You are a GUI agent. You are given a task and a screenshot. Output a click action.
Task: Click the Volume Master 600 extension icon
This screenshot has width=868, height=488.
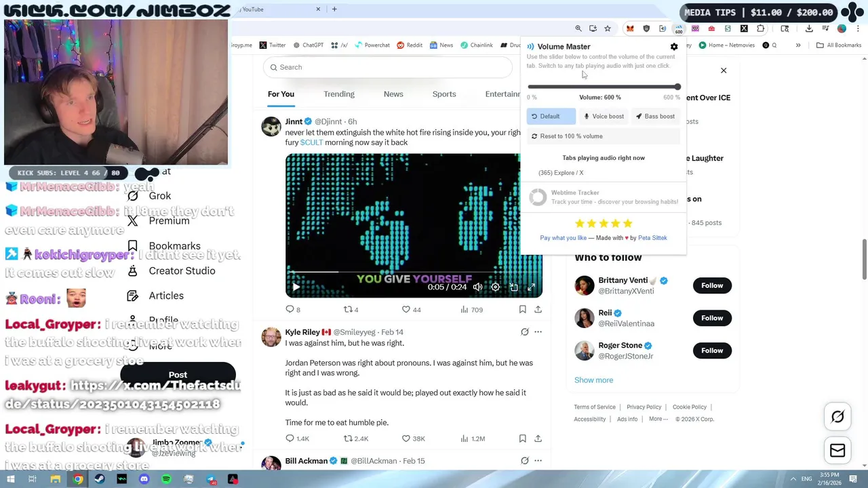coord(679,28)
